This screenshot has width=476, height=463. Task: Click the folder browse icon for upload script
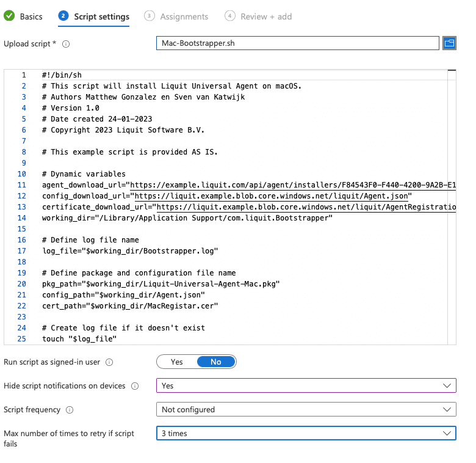(x=449, y=43)
